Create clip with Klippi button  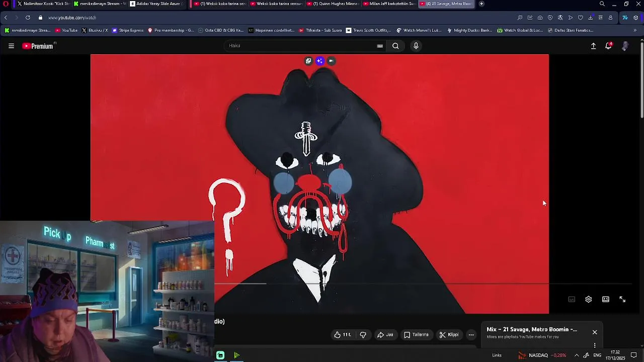tap(449, 335)
